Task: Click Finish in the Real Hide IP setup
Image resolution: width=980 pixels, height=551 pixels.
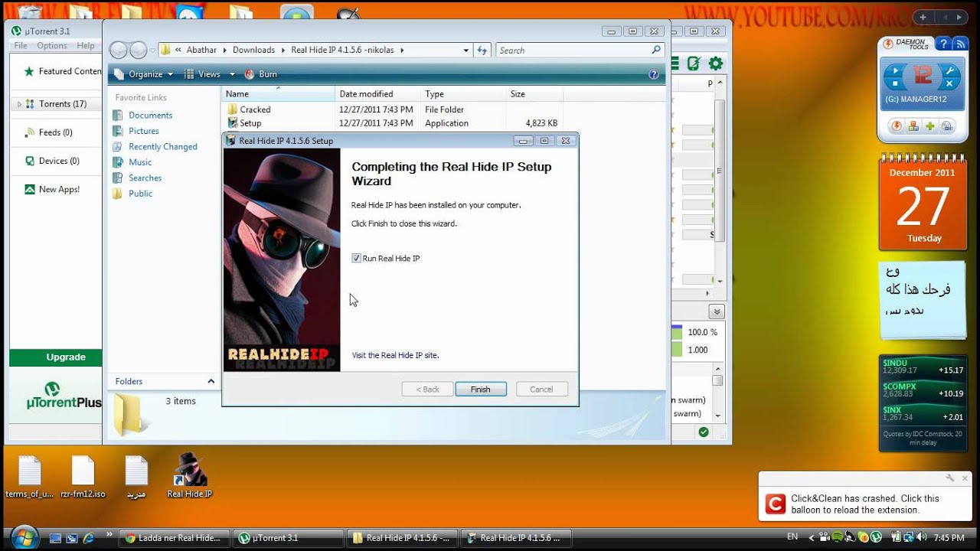Action: (481, 389)
